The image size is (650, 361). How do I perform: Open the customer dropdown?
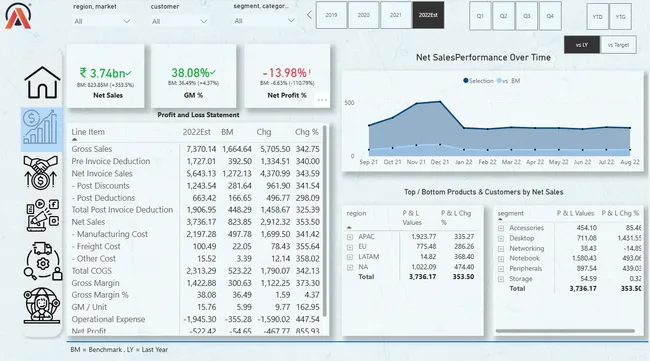click(179, 21)
